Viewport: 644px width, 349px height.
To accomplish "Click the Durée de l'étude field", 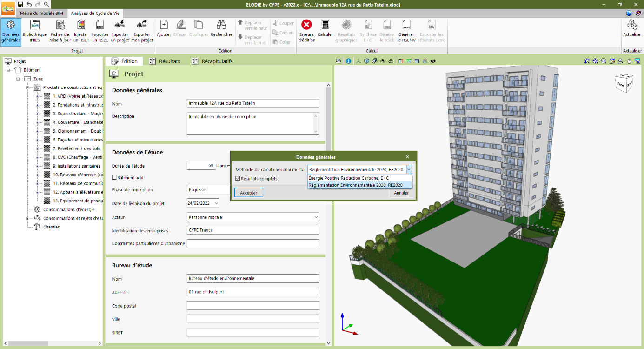I will pyautogui.click(x=201, y=165).
